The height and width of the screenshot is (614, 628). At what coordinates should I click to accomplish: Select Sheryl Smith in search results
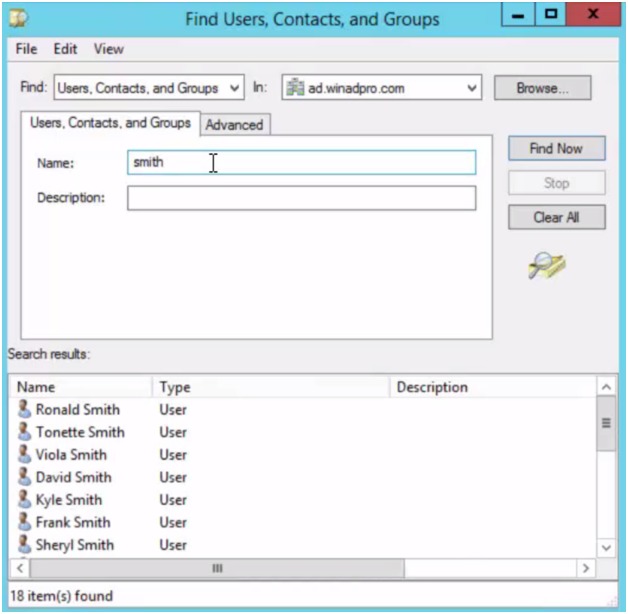75,545
